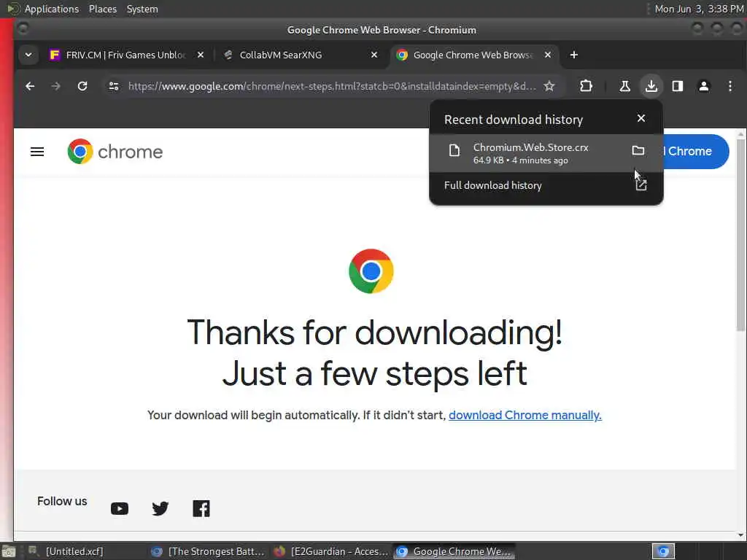
Task: Click the address bar URL field
Action: coord(332,86)
